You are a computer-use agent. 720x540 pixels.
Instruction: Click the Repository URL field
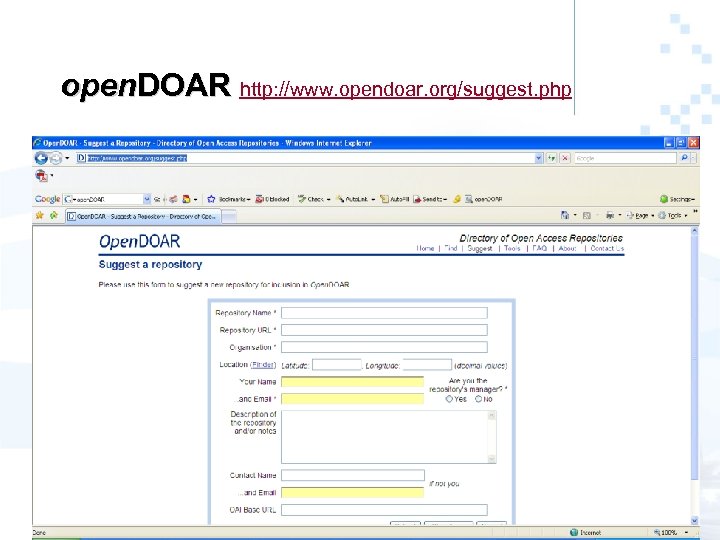click(384, 330)
